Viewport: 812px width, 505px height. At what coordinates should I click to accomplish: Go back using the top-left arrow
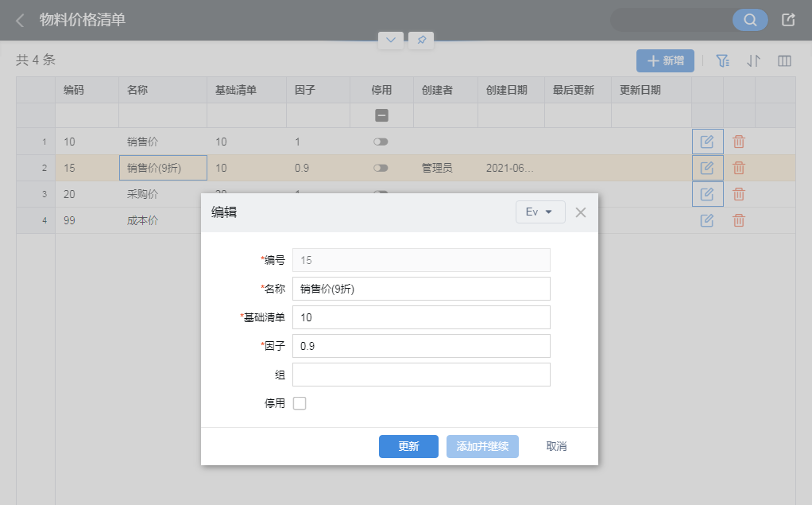click(20, 21)
